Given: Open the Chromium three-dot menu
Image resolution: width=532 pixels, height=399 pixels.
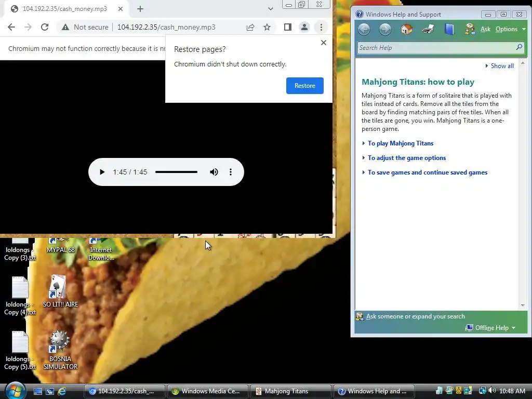Looking at the screenshot, I should point(321,27).
